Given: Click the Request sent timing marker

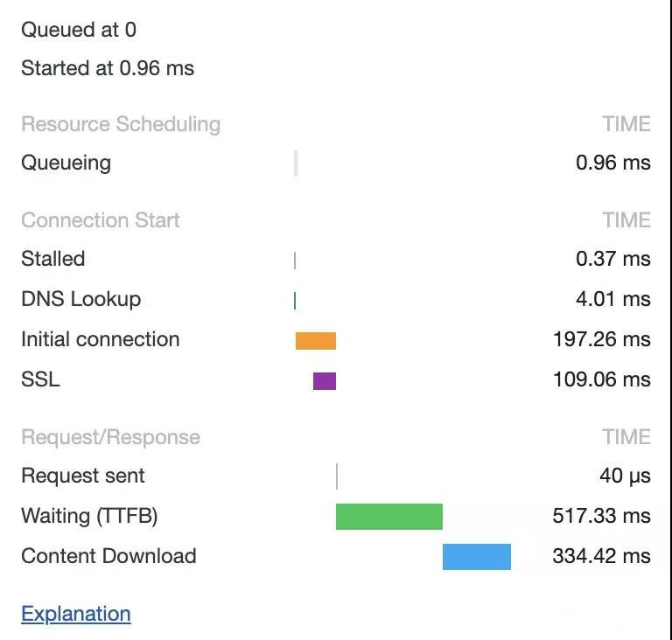Looking at the screenshot, I should (337, 477).
